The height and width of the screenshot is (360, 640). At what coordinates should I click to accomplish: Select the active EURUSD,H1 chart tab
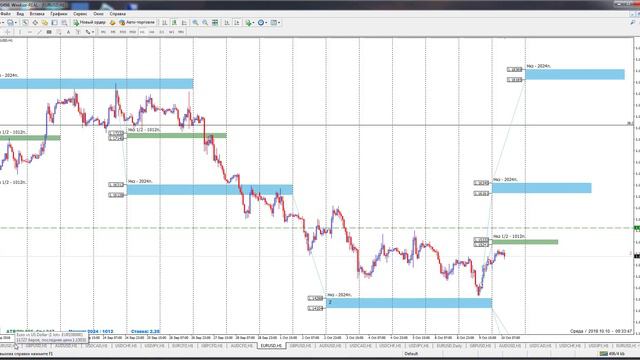(271, 346)
